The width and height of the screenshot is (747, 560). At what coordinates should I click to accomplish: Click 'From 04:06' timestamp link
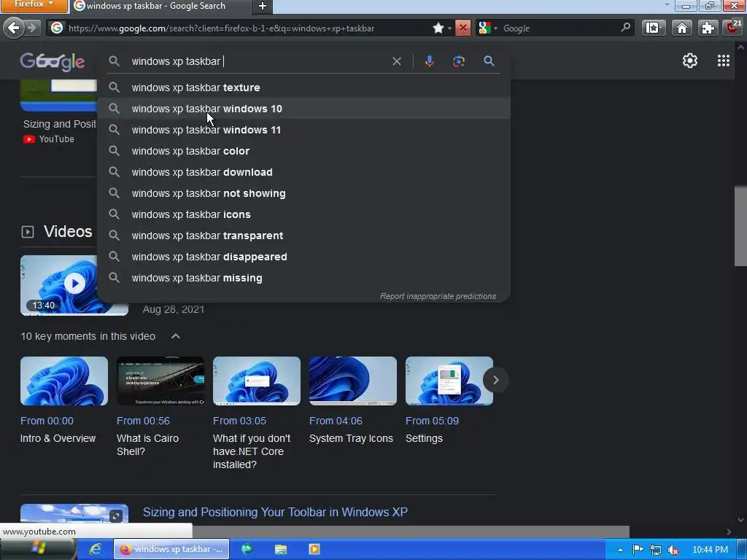[x=336, y=421]
